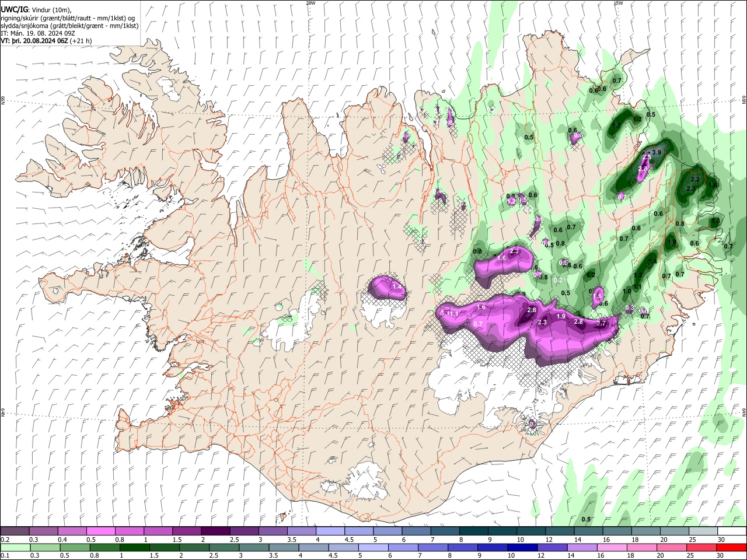Pick lower legend violet swatch between 14 and 16
This screenshot has height=560, width=747.
(x=582, y=547)
